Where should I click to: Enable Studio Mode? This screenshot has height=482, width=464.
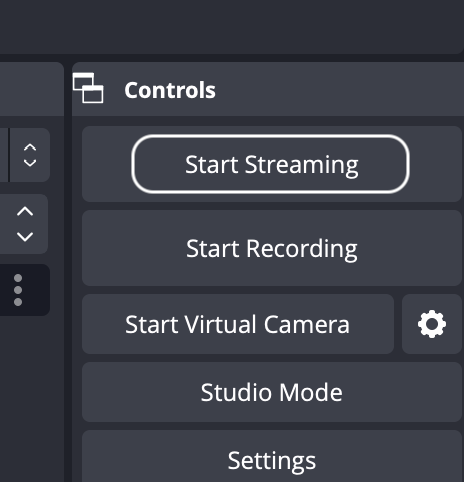[x=272, y=392]
